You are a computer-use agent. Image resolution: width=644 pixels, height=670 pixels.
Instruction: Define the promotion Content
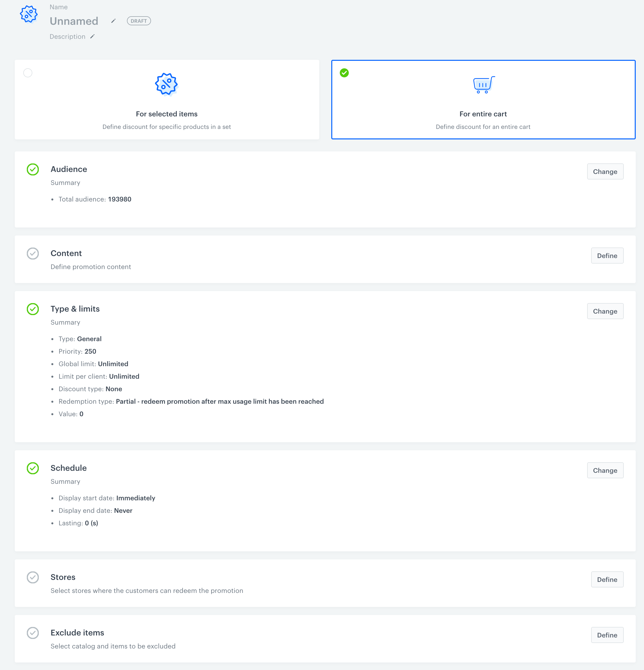[x=607, y=256]
